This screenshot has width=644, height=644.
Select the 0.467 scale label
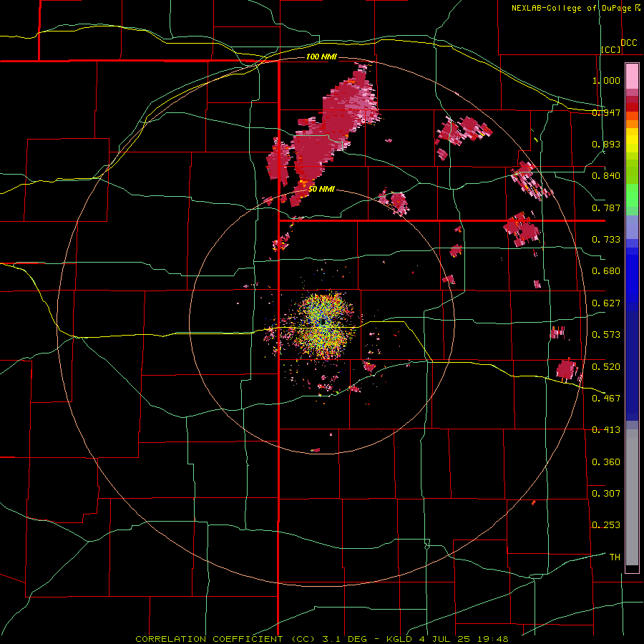point(606,399)
